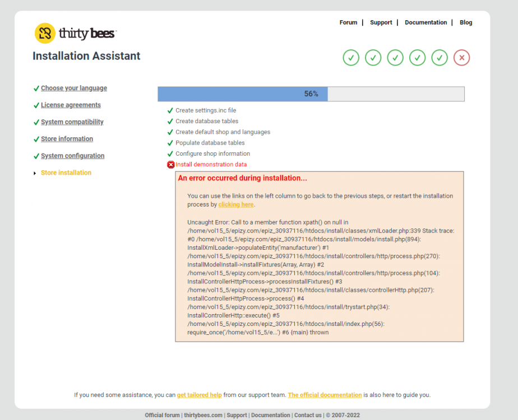Click the red error icon beside Install demonstration data

click(171, 165)
